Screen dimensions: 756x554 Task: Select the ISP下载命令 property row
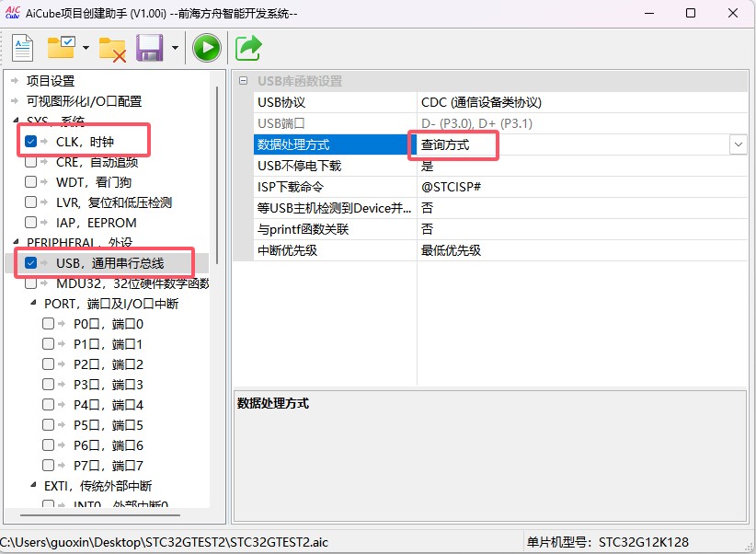point(500,187)
